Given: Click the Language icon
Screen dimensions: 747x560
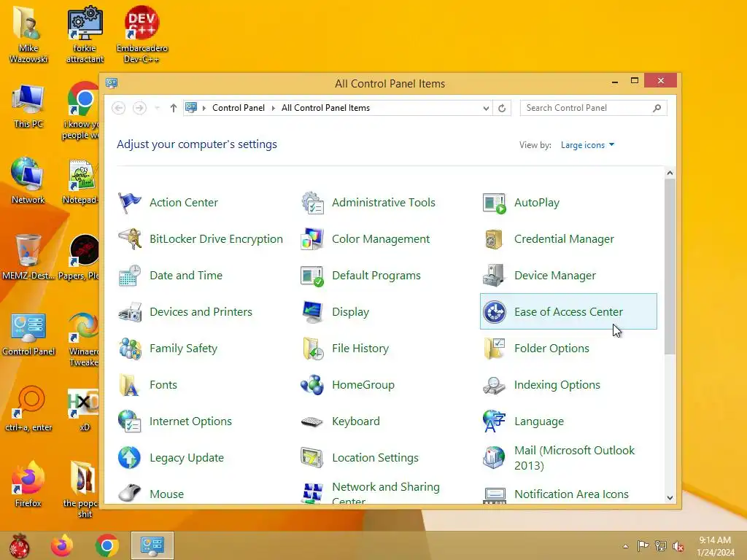Looking at the screenshot, I should 494,421.
